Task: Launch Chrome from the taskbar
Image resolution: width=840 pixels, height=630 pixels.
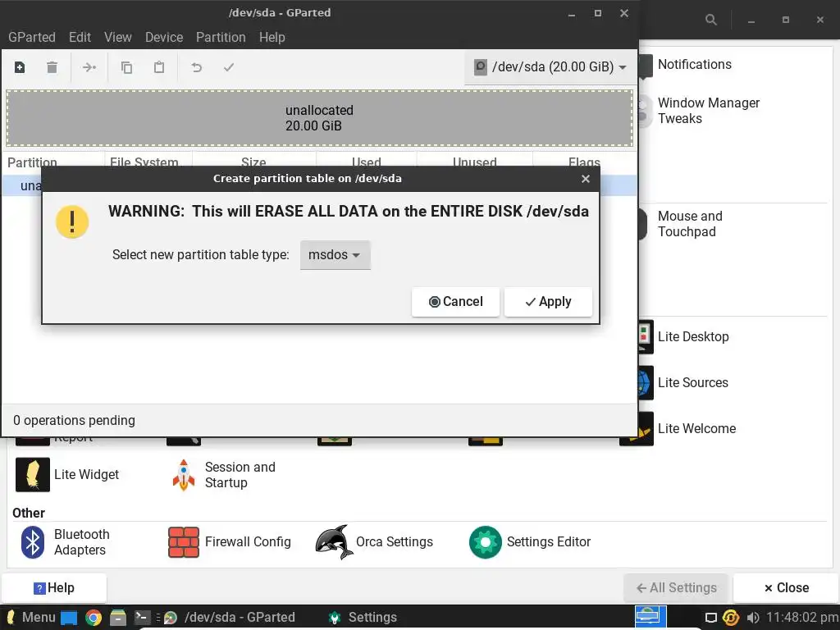Action: click(94, 618)
